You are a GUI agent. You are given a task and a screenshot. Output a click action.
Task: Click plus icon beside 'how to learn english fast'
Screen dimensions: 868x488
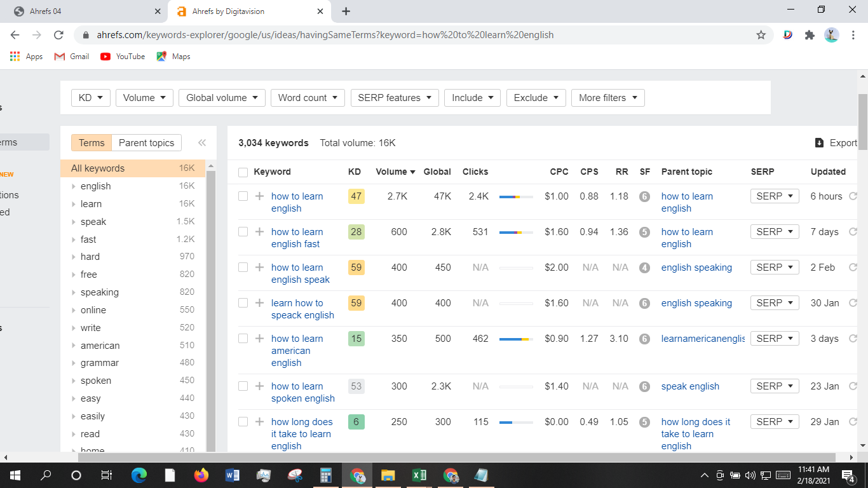click(x=259, y=232)
